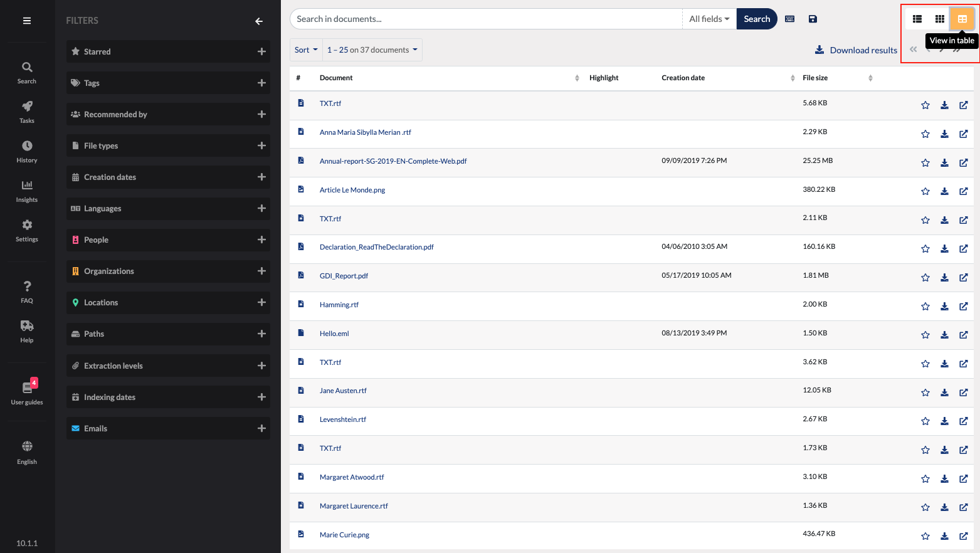Collapse the Filters panel with back arrow
Screen dimensions: 980x553
[259, 21]
